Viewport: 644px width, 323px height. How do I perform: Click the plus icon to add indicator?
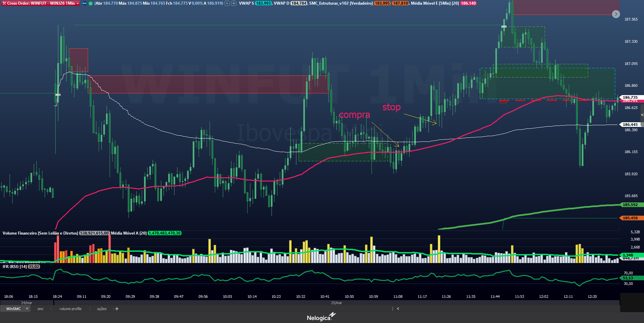click(234, 3)
